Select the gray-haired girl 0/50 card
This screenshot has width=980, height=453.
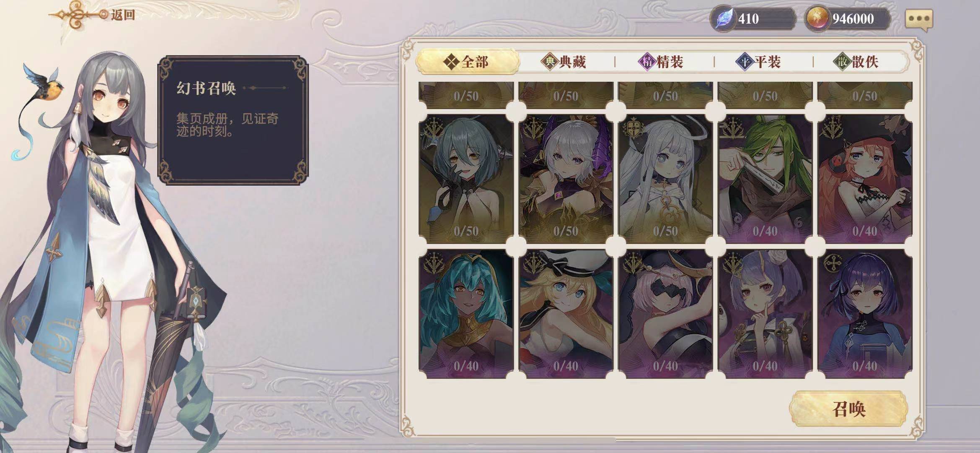(x=466, y=179)
